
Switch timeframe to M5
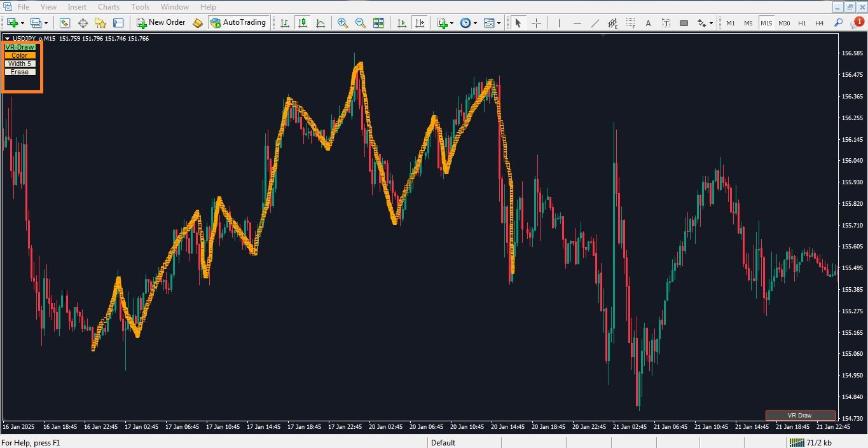(748, 23)
